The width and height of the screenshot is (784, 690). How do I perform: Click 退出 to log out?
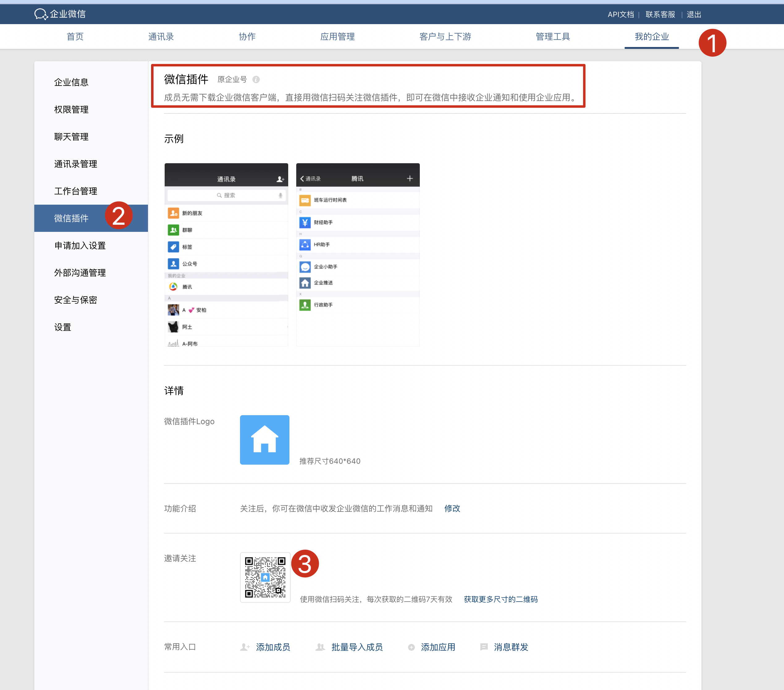click(x=693, y=15)
